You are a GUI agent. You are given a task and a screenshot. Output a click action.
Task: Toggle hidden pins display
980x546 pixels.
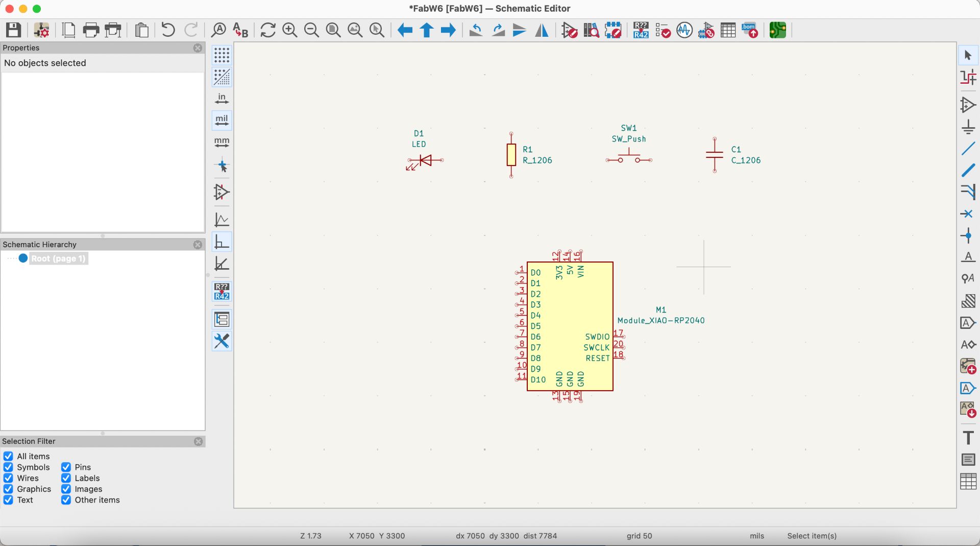[x=222, y=193]
